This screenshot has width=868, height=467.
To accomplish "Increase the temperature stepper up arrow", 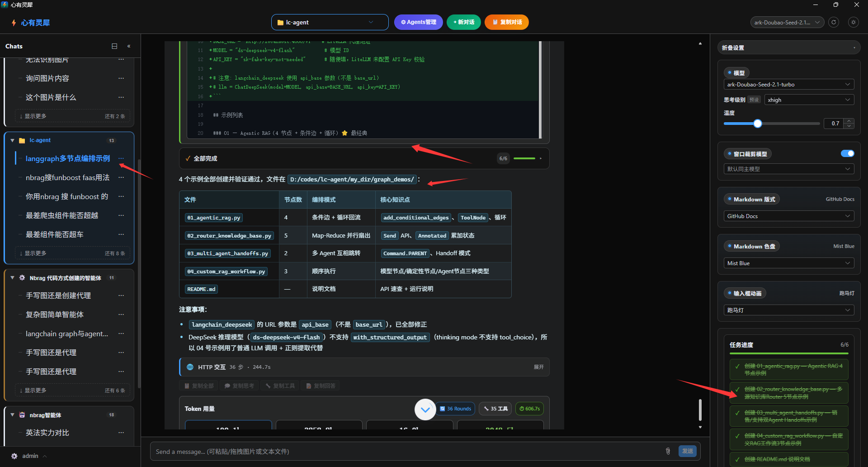I will (849, 121).
